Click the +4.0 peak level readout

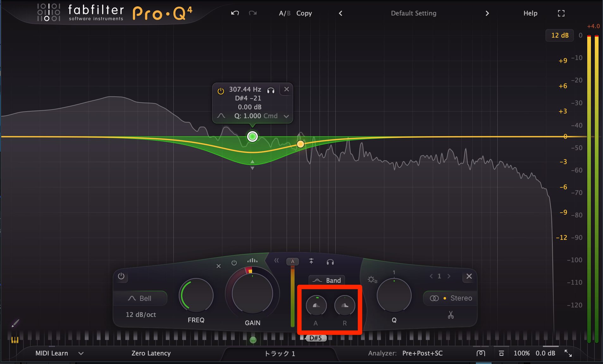click(593, 26)
